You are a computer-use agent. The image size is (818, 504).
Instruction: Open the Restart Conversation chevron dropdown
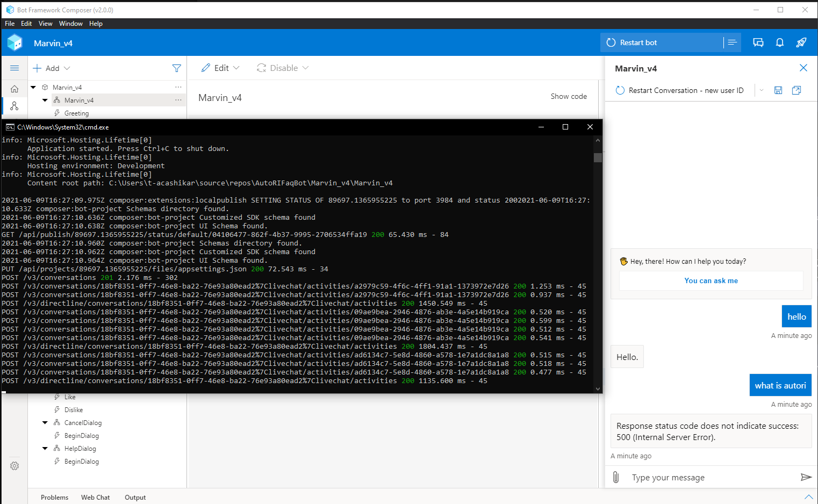pyautogui.click(x=762, y=90)
